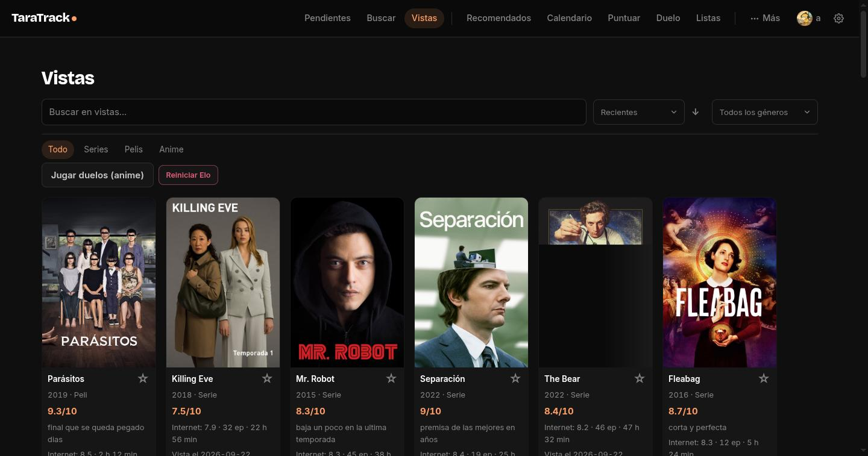The width and height of the screenshot is (868, 456).
Task: Click the Fleabag card title
Action: 684,379
